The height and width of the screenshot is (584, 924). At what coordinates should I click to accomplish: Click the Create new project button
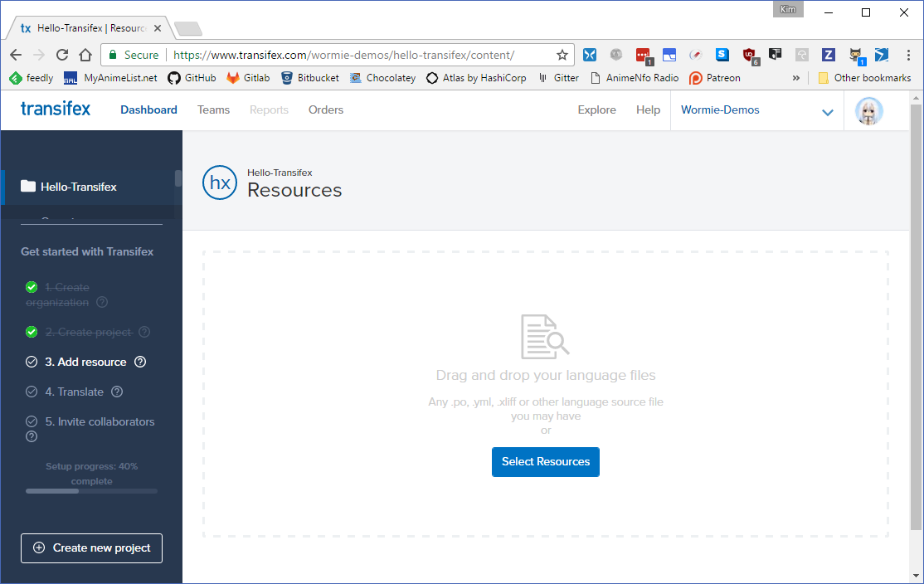[x=91, y=548]
